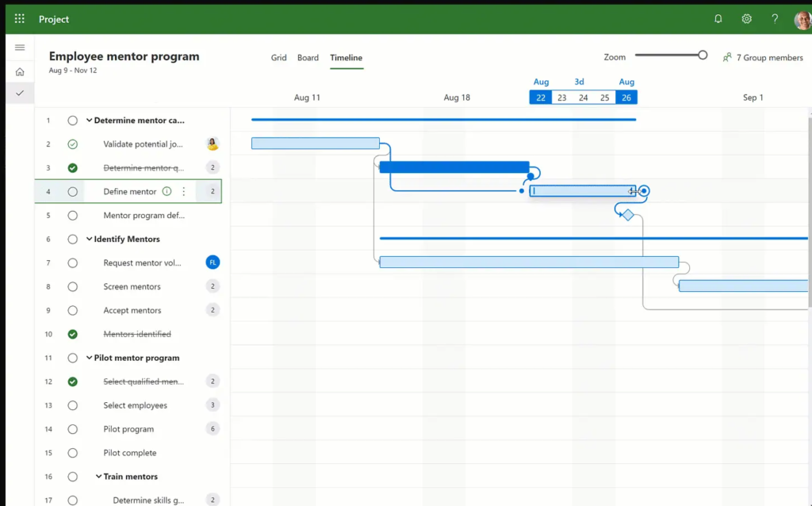This screenshot has width=812, height=506.
Task: Click the info icon on Define mentor
Action: point(167,191)
